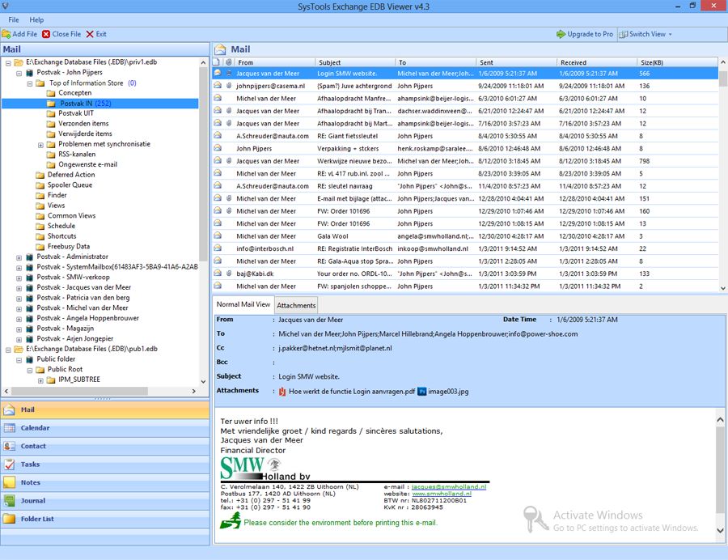
Task: Open the Notes navigation icon
Action: point(9,482)
